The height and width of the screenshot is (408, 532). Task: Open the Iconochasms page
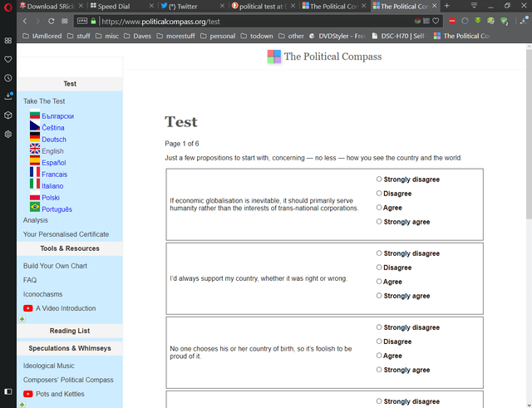[x=42, y=294]
